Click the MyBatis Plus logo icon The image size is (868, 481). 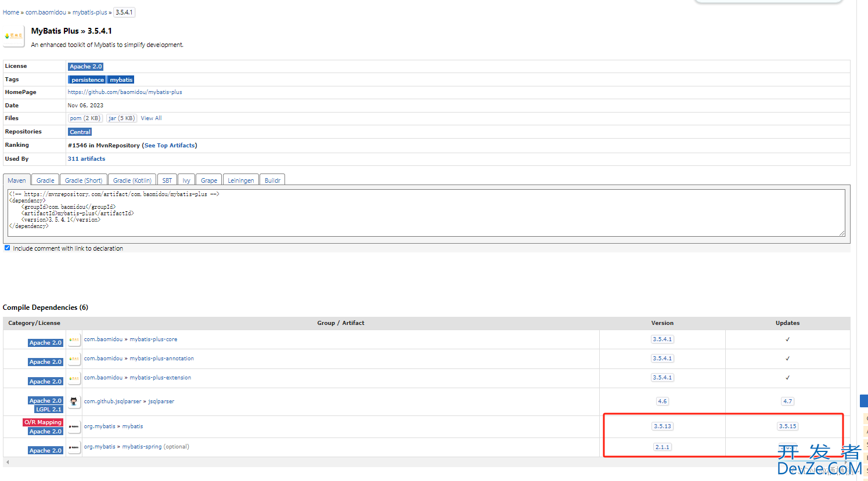[14, 36]
